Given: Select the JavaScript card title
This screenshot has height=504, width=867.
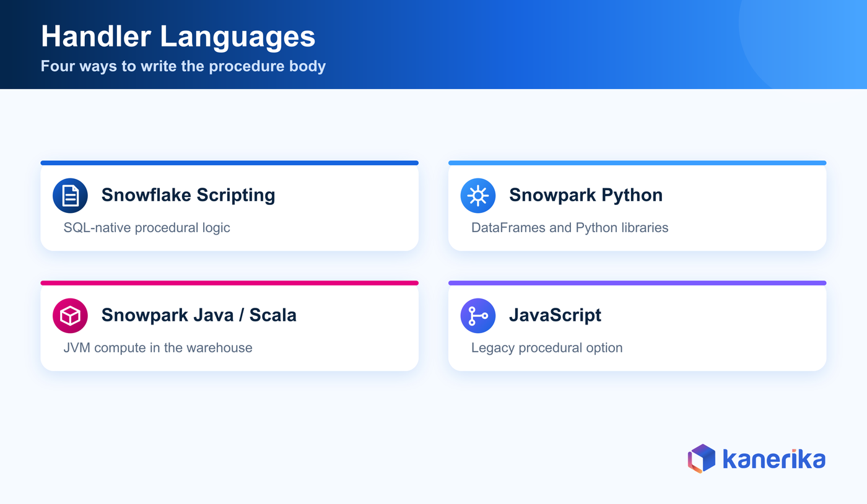Looking at the screenshot, I should coord(555,315).
